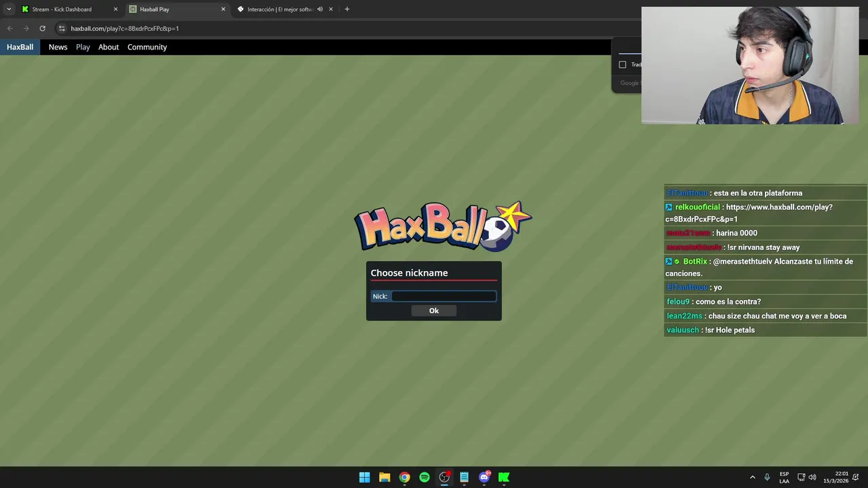Click the HaxBall home brand link
The image size is (868, 488).
[20, 47]
